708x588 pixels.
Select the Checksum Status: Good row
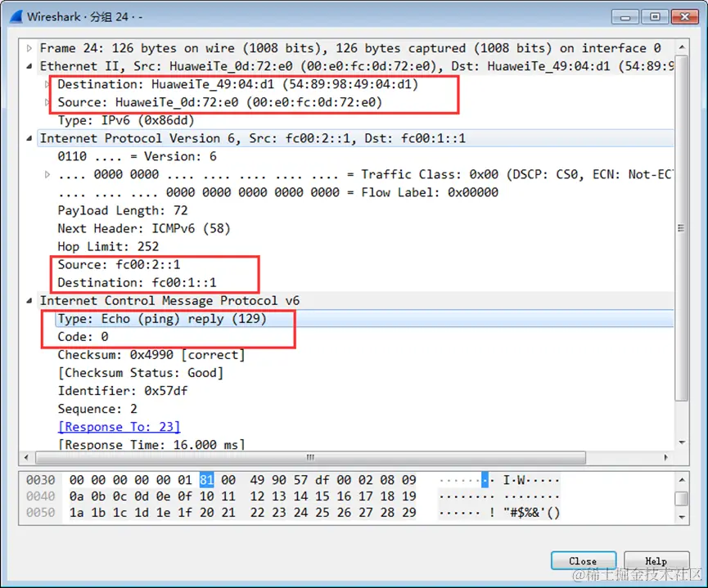[141, 373]
